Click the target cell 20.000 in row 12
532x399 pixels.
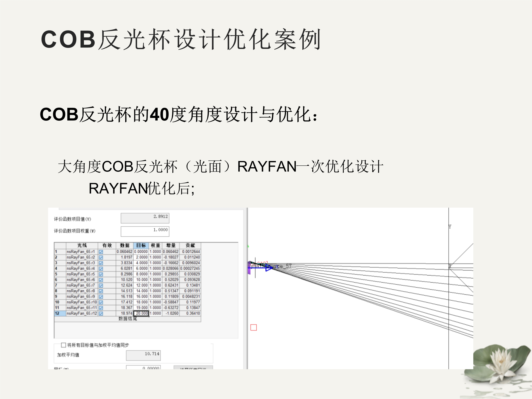(x=141, y=313)
